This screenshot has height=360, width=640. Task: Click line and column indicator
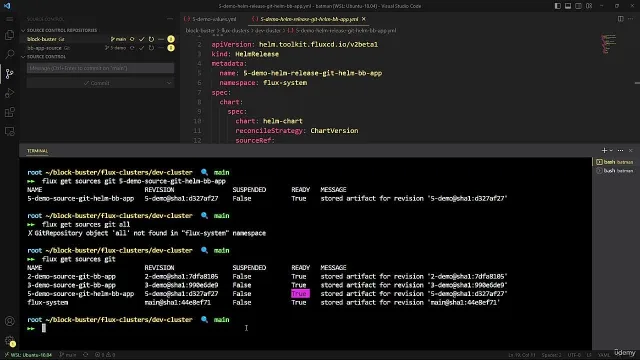pyautogui.click(x=522, y=355)
